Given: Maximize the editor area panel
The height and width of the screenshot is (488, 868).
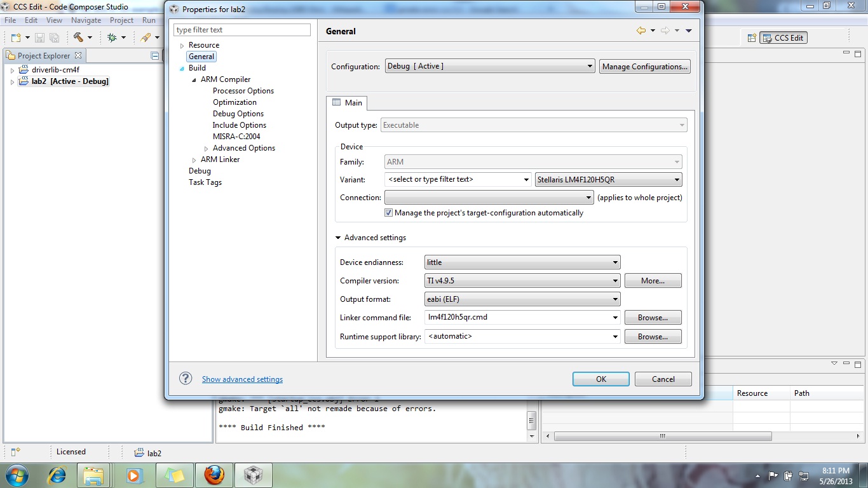Looking at the screenshot, I should pos(858,53).
